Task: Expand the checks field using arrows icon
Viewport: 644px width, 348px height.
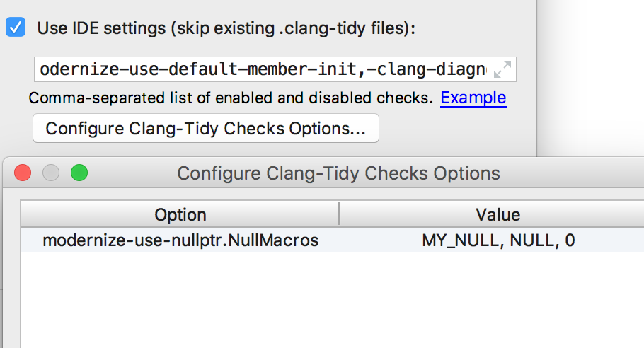Action: (502, 69)
